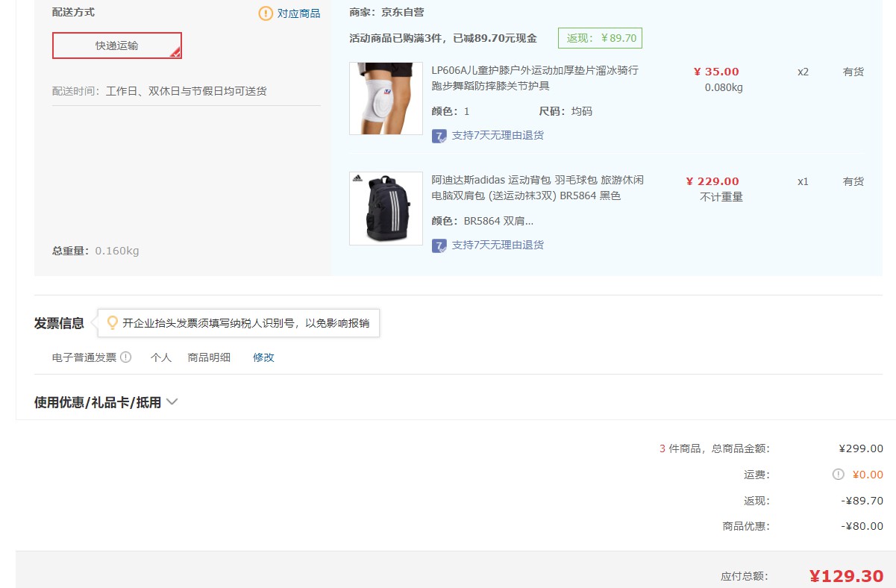This screenshot has height=588, width=896.
Task: Click 支持7天无理由退货 under the knee pad
Action: [498, 135]
